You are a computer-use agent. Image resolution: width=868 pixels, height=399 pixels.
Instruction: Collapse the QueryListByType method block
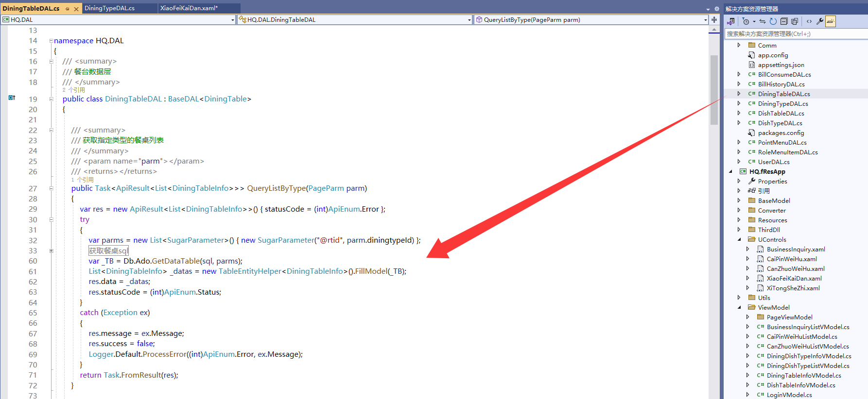51,188
